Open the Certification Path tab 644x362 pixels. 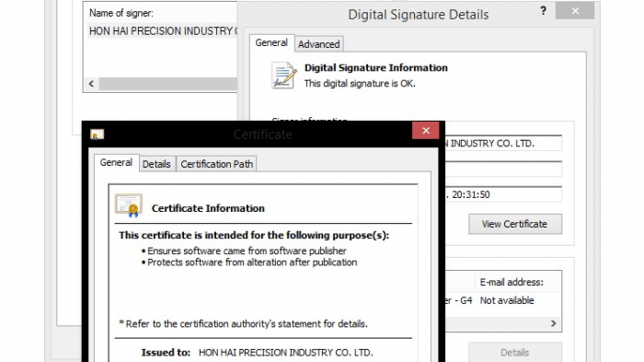217,164
